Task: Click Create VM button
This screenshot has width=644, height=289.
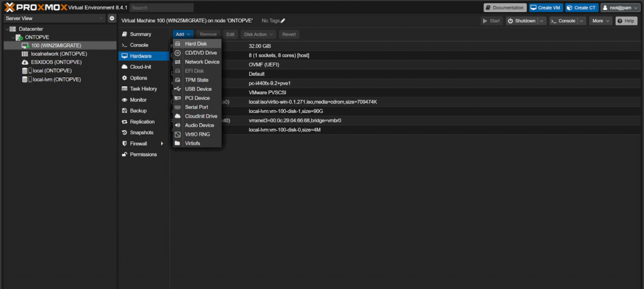Action: coord(546,8)
